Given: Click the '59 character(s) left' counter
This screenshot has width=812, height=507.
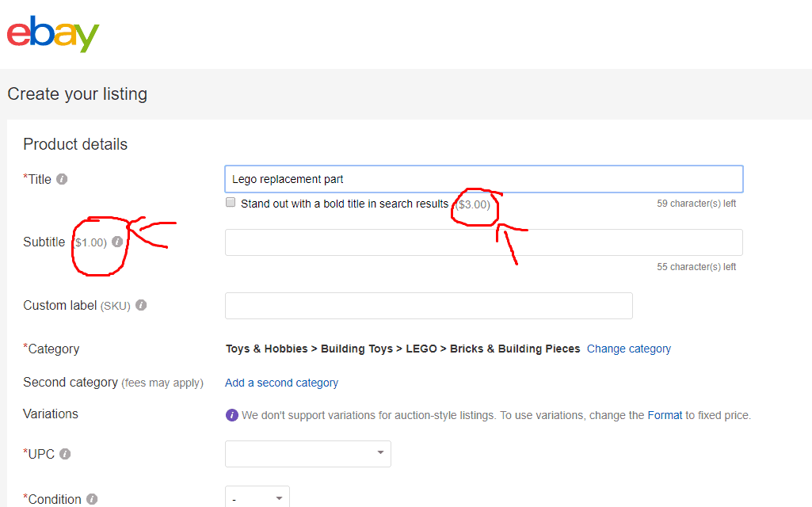Looking at the screenshot, I should click(x=696, y=204).
